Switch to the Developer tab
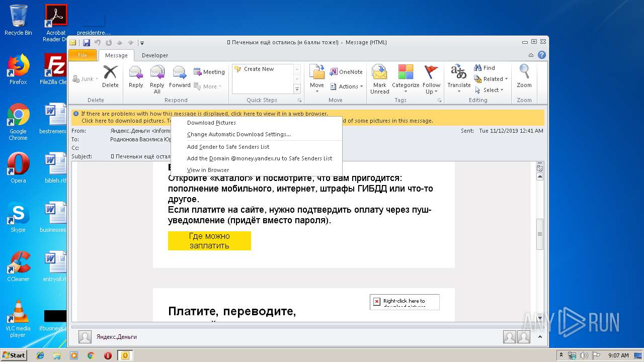Image resolution: width=644 pixels, height=362 pixels. (x=155, y=55)
